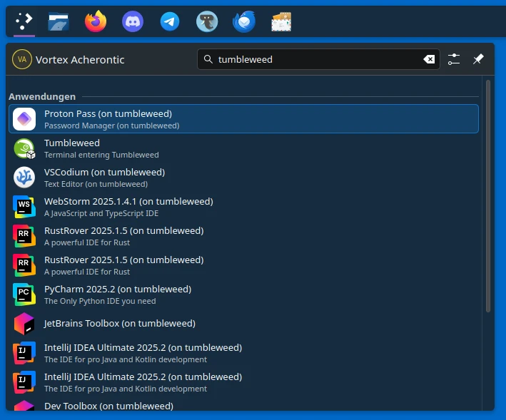Start WebStorm 2025.1.4.1 (on tumbleweed)

pos(243,207)
